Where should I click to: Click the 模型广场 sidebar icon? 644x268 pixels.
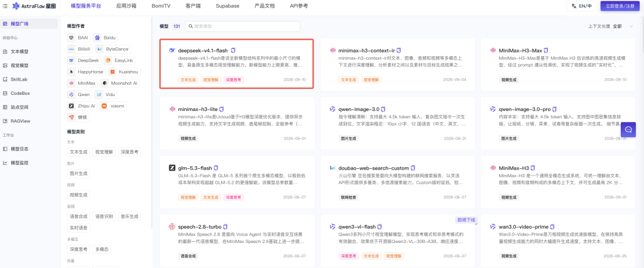pos(5,24)
